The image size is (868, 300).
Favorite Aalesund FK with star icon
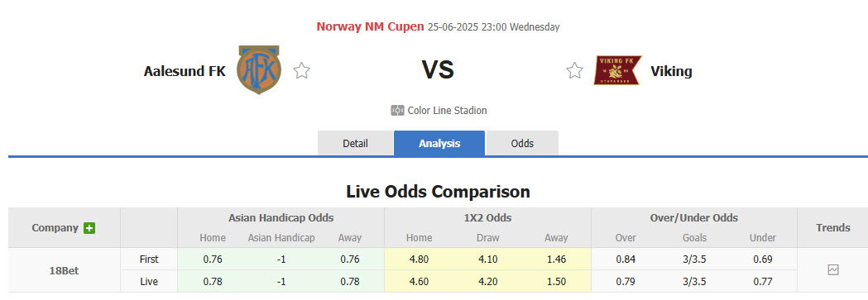(x=302, y=71)
